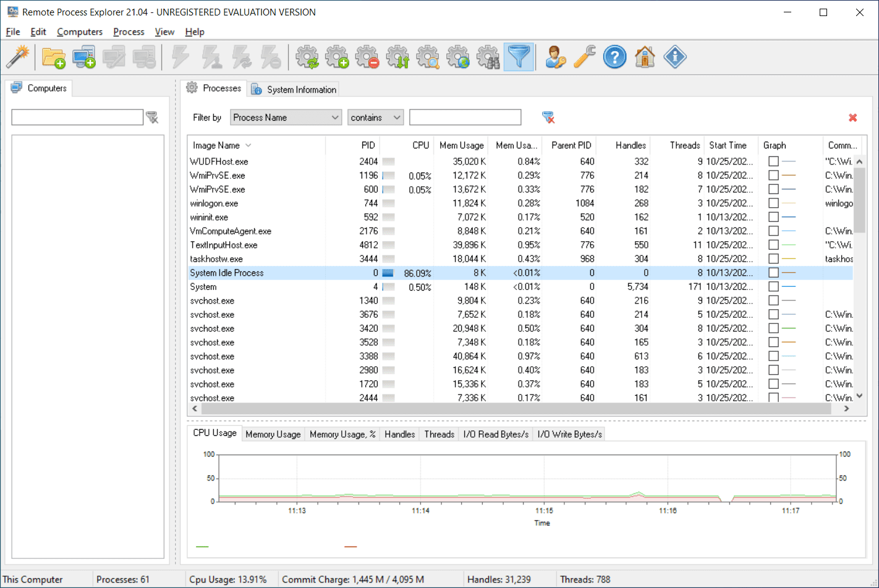879x588 pixels.
Task: Close the filter bar with red X
Action: point(853,117)
